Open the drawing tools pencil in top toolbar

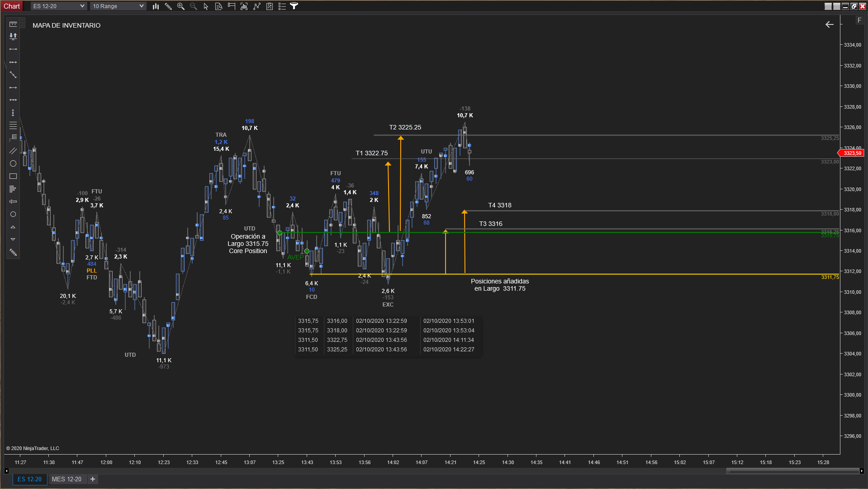168,6
